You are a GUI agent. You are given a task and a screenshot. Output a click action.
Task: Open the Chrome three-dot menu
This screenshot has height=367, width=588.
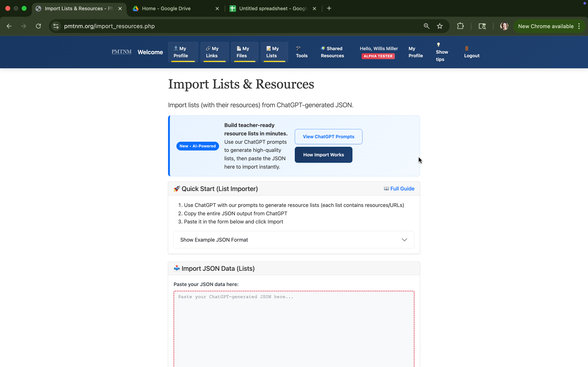tap(579, 26)
